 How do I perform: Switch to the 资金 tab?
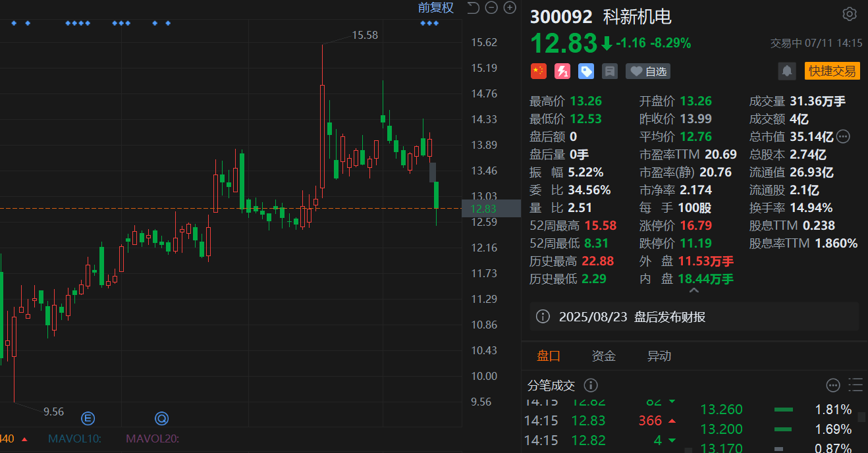(x=604, y=356)
